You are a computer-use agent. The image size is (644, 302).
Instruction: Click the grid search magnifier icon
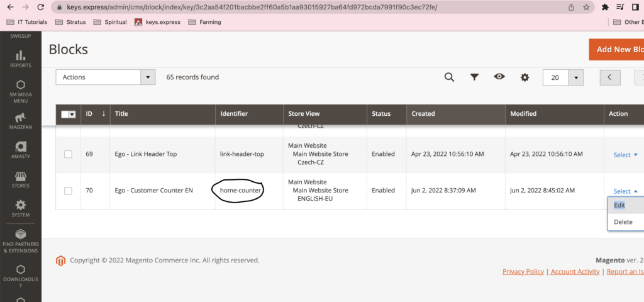click(x=449, y=77)
